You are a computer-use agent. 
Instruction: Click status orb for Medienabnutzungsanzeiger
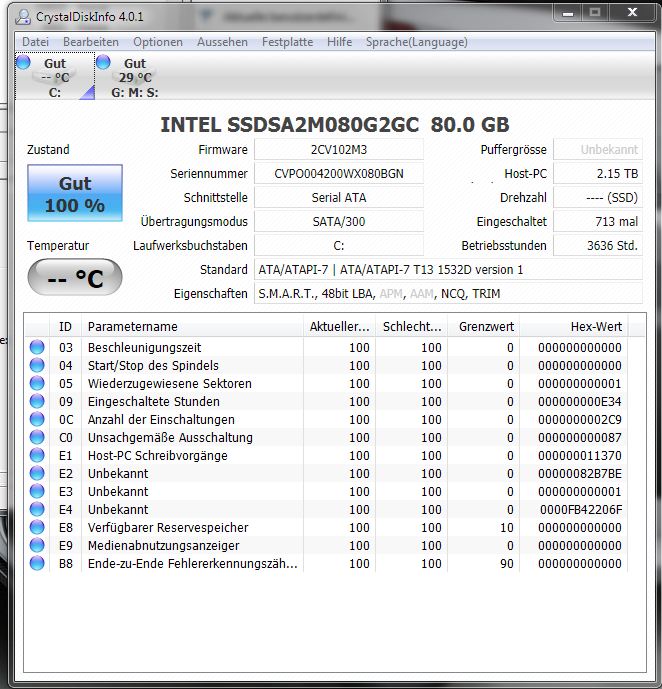pyautogui.click(x=37, y=545)
